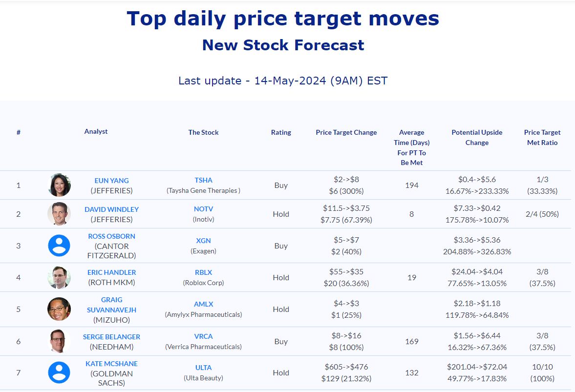Click the 1/3 (33.33%) met ratio cell
The image size is (575, 392).
point(542,185)
